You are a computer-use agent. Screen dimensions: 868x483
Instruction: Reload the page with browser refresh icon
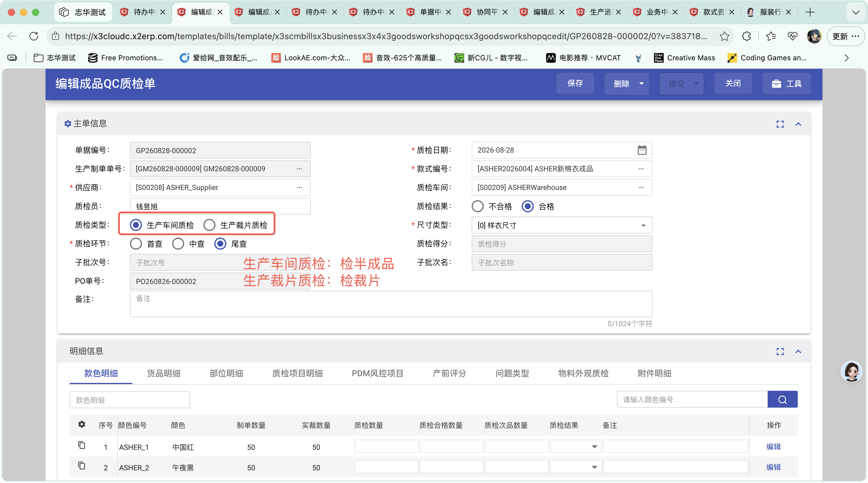(x=34, y=36)
